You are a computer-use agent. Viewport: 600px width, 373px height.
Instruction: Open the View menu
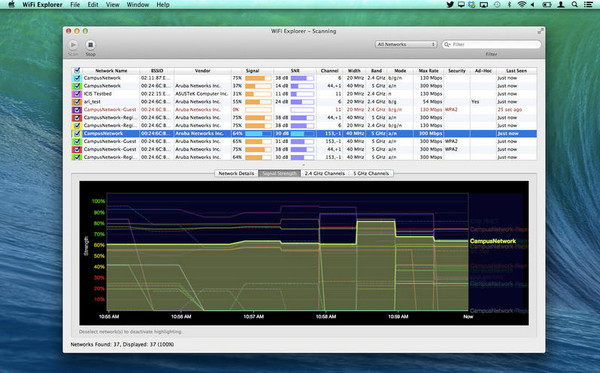tap(112, 5)
